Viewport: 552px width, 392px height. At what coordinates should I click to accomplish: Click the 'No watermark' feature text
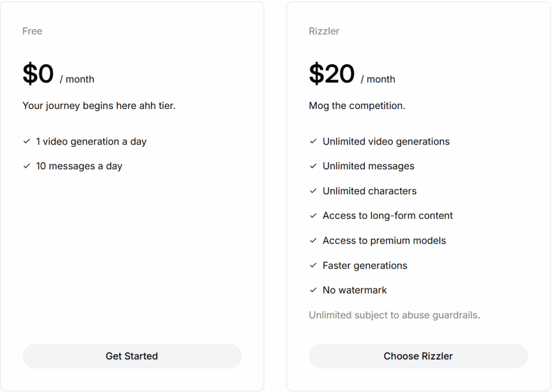click(x=355, y=290)
